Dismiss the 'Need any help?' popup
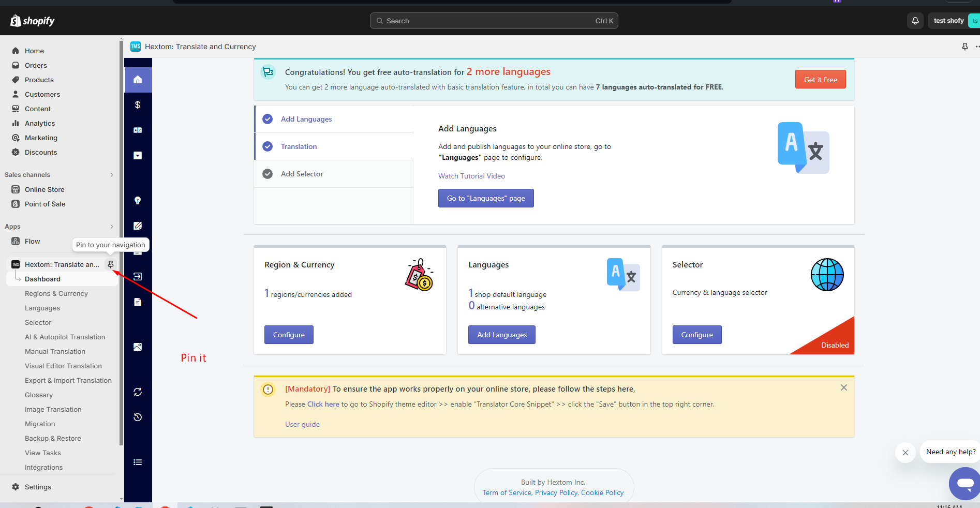Viewport: 980px width, 508px height. click(x=905, y=453)
